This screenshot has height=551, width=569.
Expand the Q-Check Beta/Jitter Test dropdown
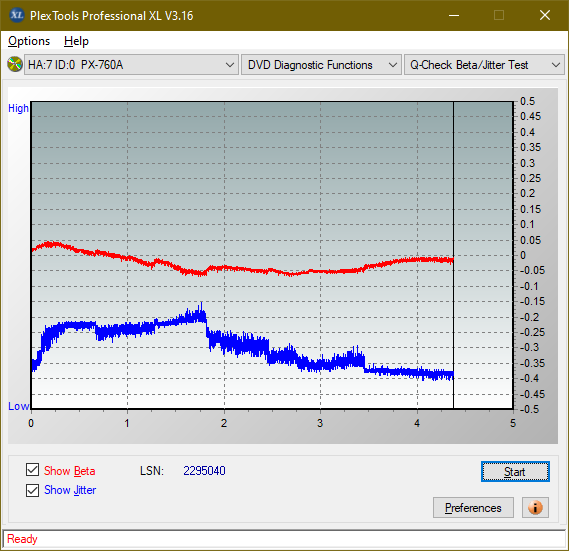click(x=484, y=65)
